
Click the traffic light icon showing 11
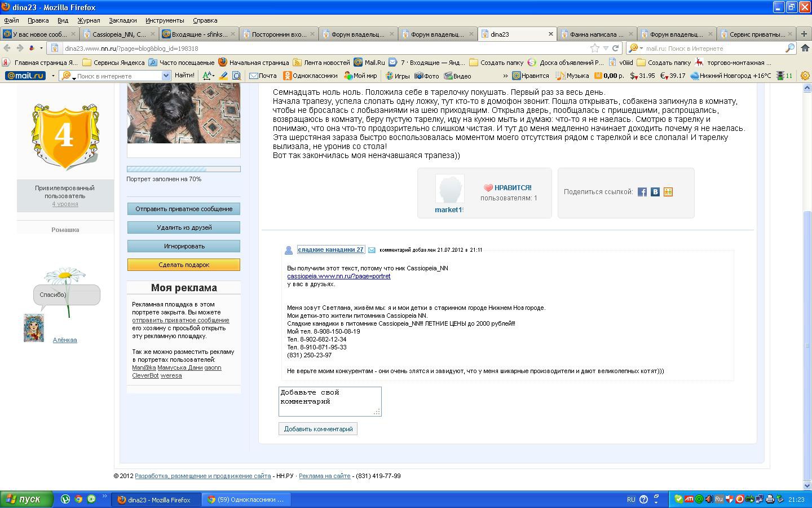(x=784, y=76)
